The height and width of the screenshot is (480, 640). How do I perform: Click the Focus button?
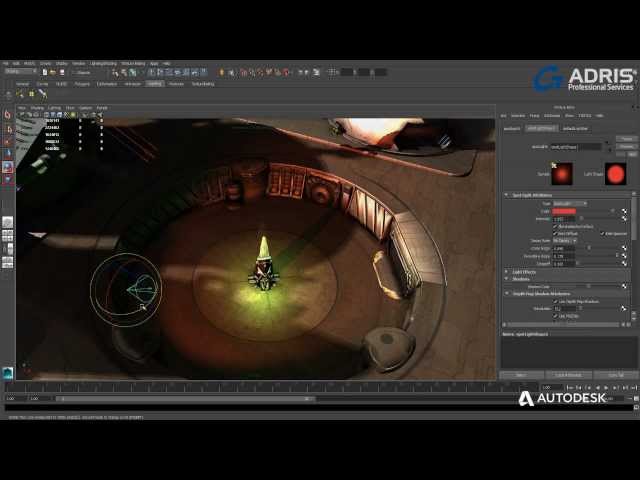tap(627, 139)
